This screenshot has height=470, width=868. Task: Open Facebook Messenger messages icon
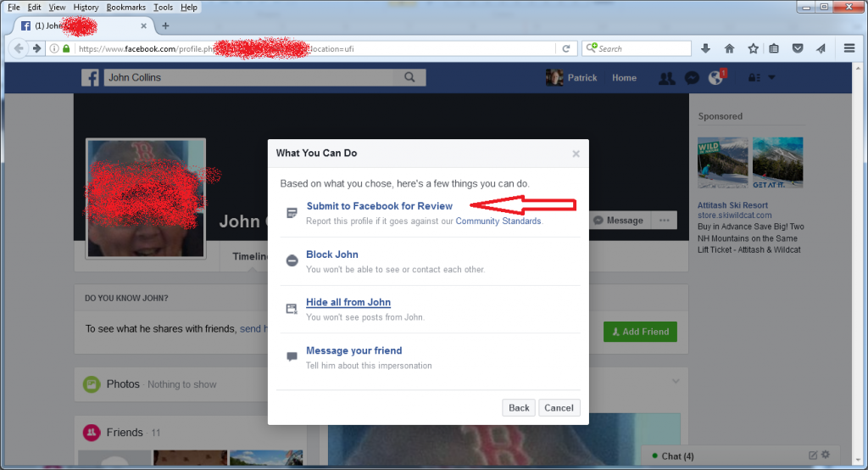click(x=692, y=78)
